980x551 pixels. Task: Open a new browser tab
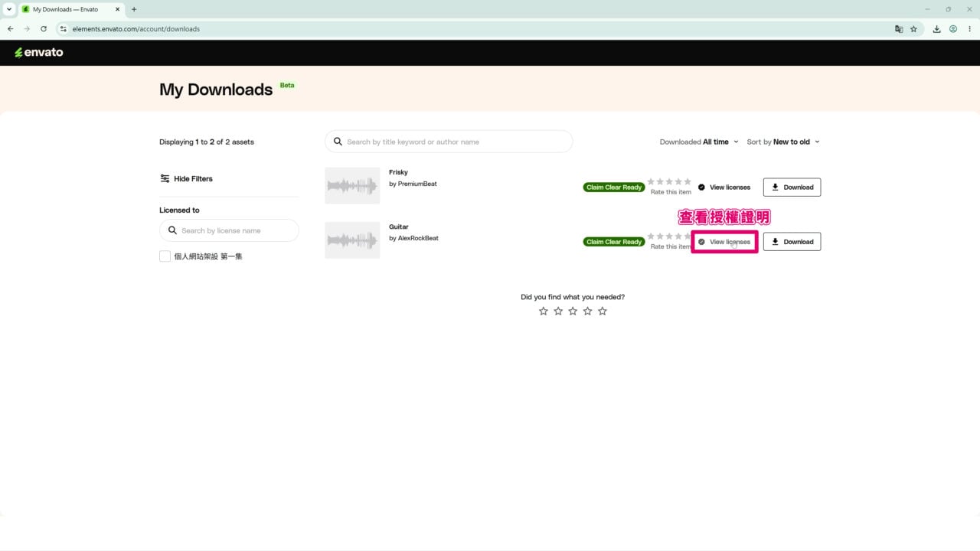(x=134, y=9)
